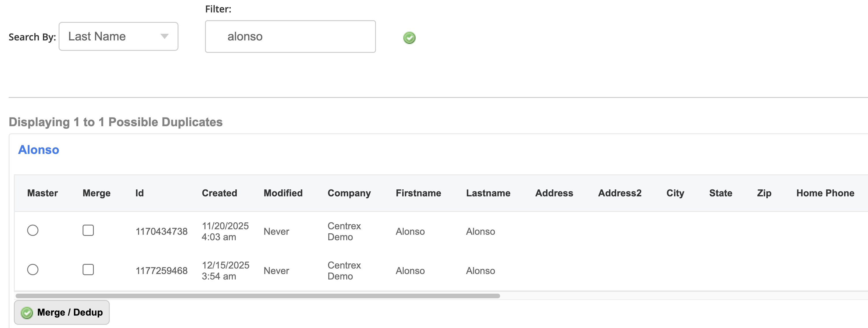The width and height of the screenshot is (868, 328).
Task: Click the Id cell 1170434738
Action: [161, 232]
